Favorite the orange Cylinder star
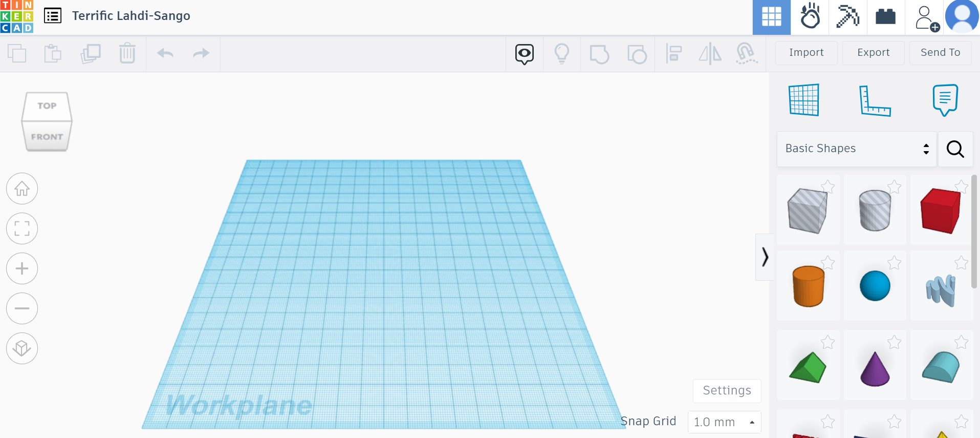Screen dimensions: 980x438 828,263
